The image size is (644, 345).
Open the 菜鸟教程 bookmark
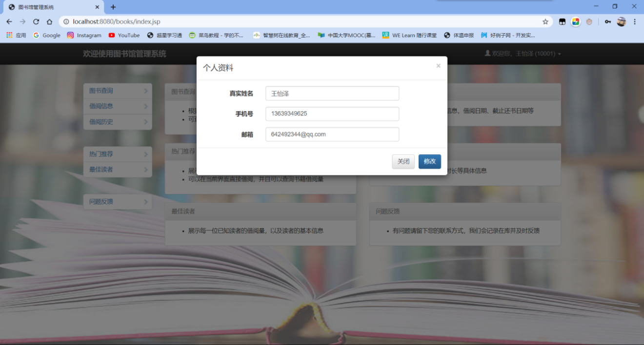point(217,35)
